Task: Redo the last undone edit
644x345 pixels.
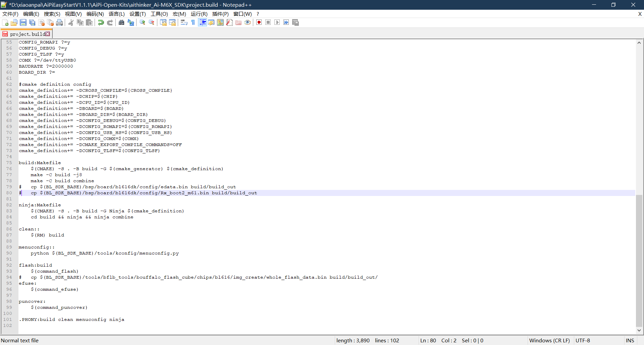Action: pyautogui.click(x=110, y=22)
